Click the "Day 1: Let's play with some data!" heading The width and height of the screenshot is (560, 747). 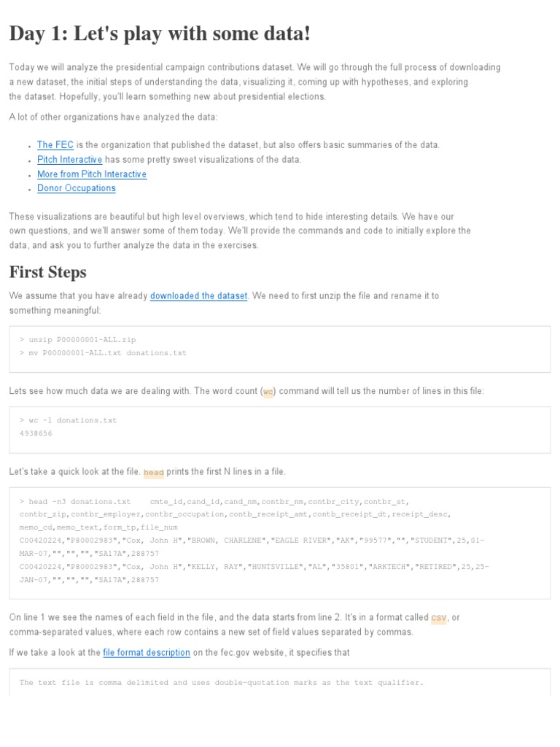159,34
